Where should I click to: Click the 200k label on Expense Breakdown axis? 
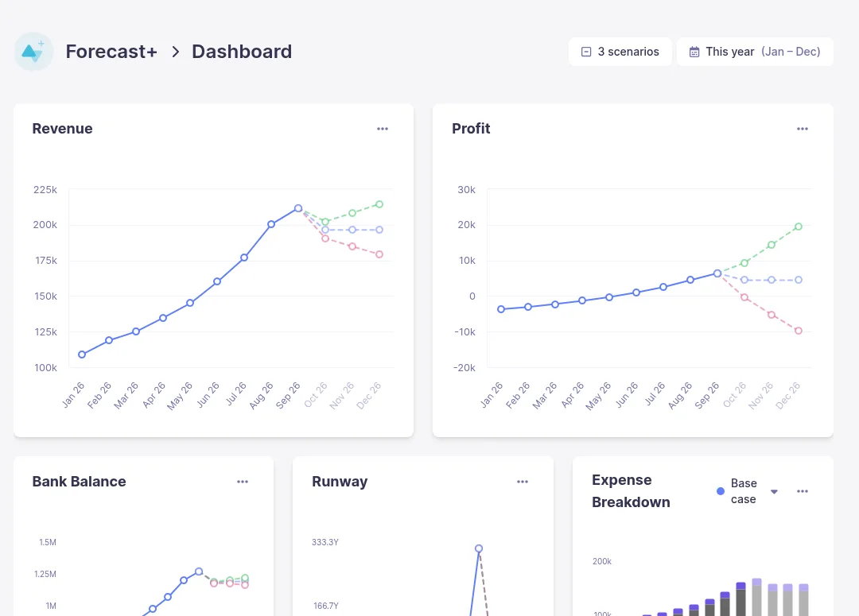(602, 561)
